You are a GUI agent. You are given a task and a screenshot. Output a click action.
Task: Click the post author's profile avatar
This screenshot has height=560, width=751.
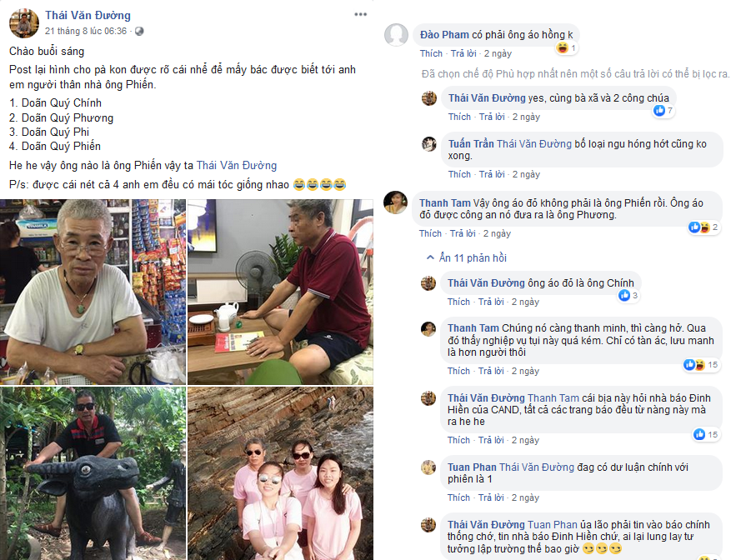[24, 22]
